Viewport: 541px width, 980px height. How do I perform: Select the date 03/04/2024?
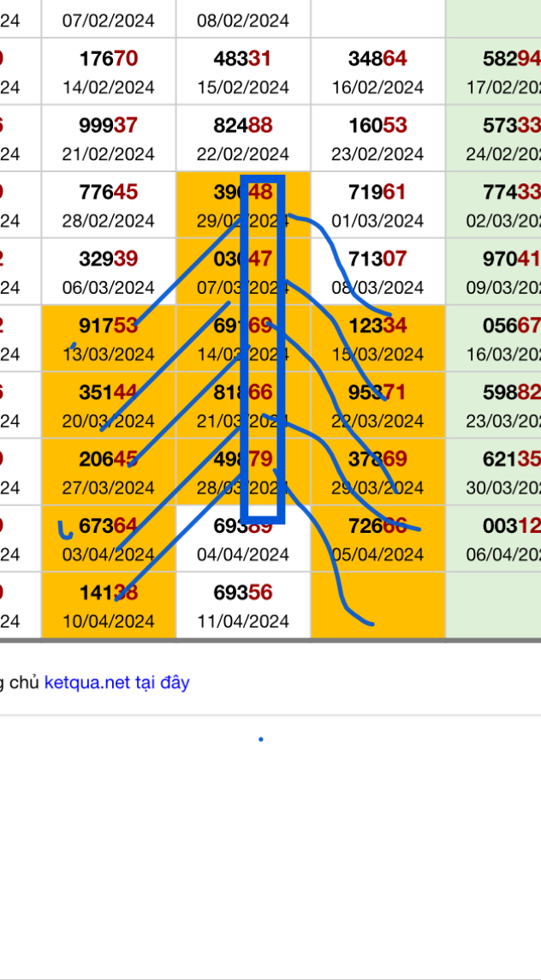point(109,555)
